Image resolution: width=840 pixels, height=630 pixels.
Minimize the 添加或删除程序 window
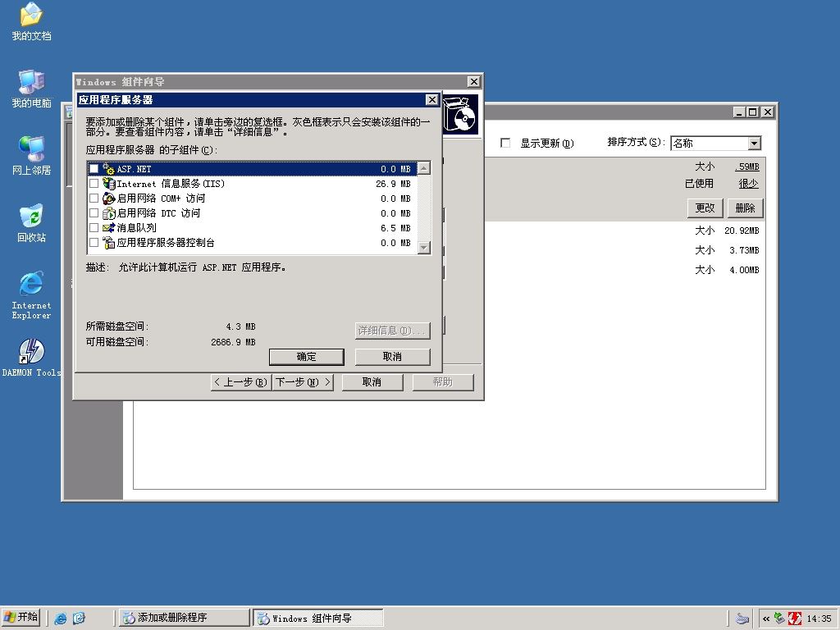tap(739, 112)
